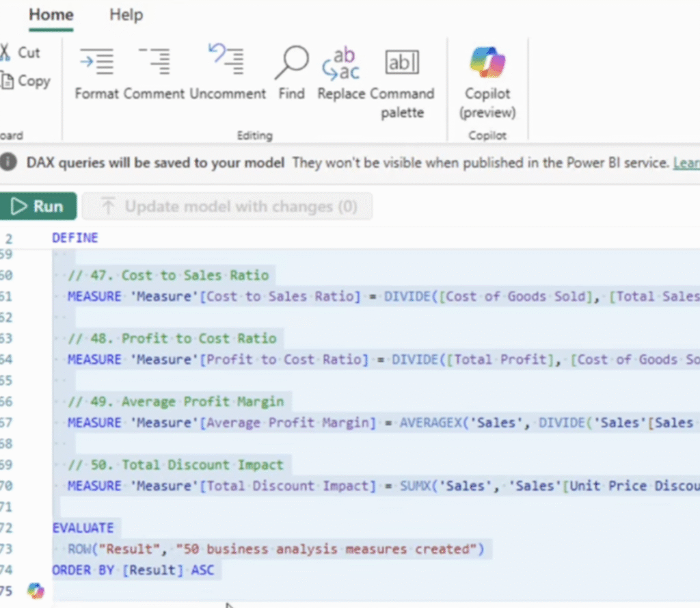Follow the Learn more link in banner
Screen dimensions: 700x608
686,163
